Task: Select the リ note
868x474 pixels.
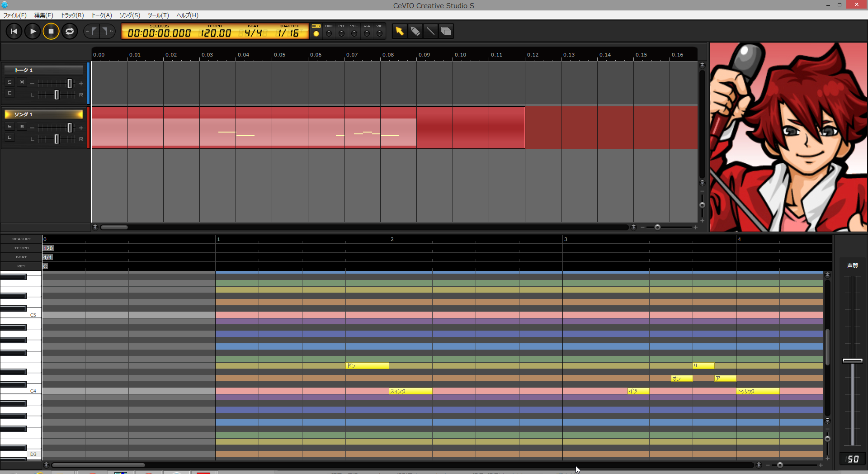Action: click(703, 365)
